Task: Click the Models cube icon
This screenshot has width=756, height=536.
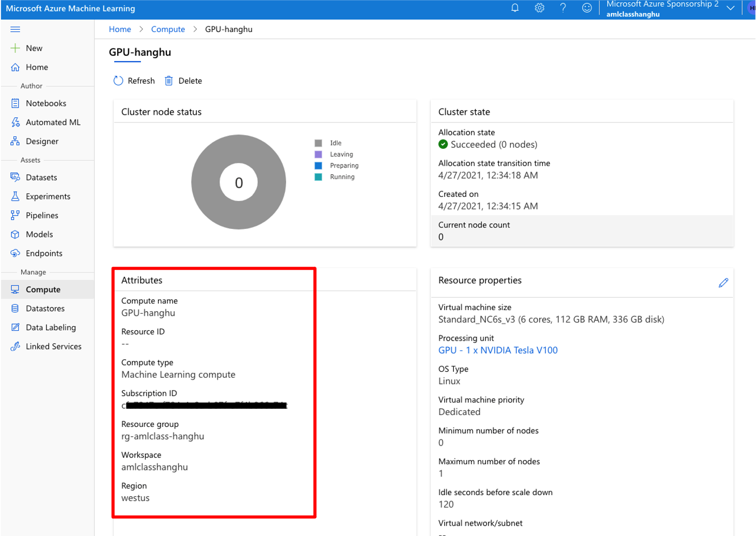Action: click(x=15, y=234)
